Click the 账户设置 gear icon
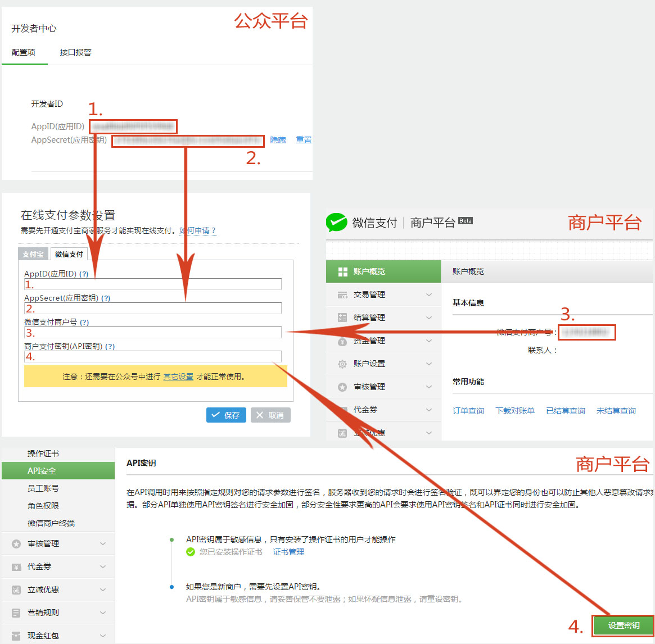Image resolution: width=655 pixels, height=644 pixels. coord(342,364)
